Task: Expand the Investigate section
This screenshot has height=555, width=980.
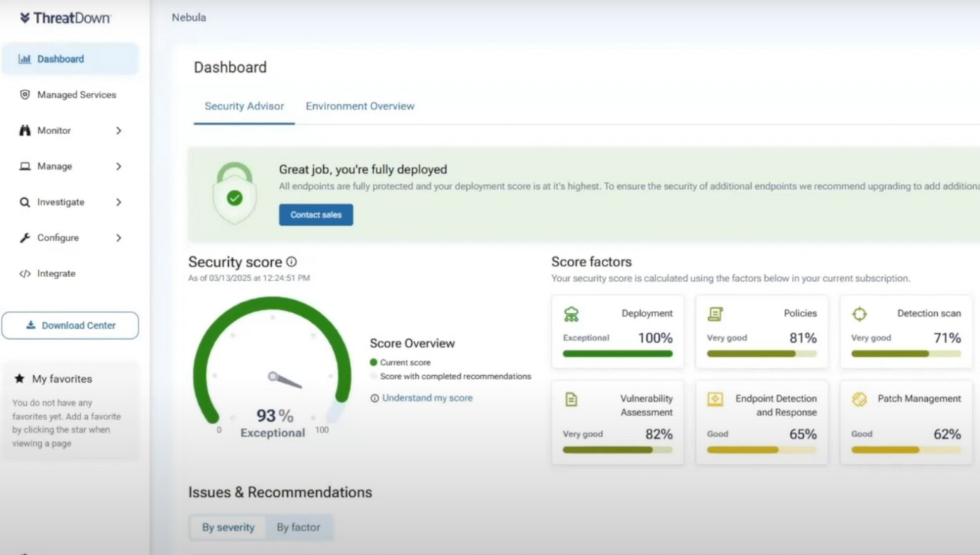Action: pos(119,201)
